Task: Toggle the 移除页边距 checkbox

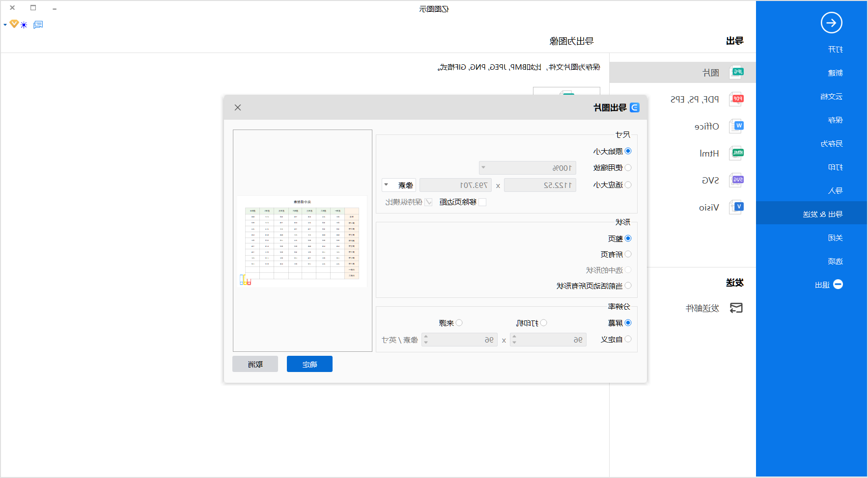Action: click(482, 202)
